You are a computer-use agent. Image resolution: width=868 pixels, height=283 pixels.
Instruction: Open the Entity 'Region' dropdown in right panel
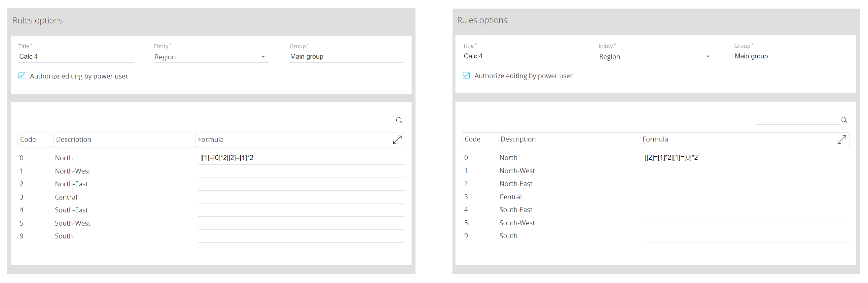tap(655, 57)
